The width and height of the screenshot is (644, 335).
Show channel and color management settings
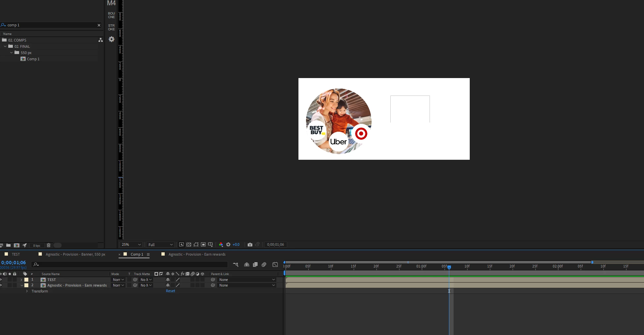(221, 245)
